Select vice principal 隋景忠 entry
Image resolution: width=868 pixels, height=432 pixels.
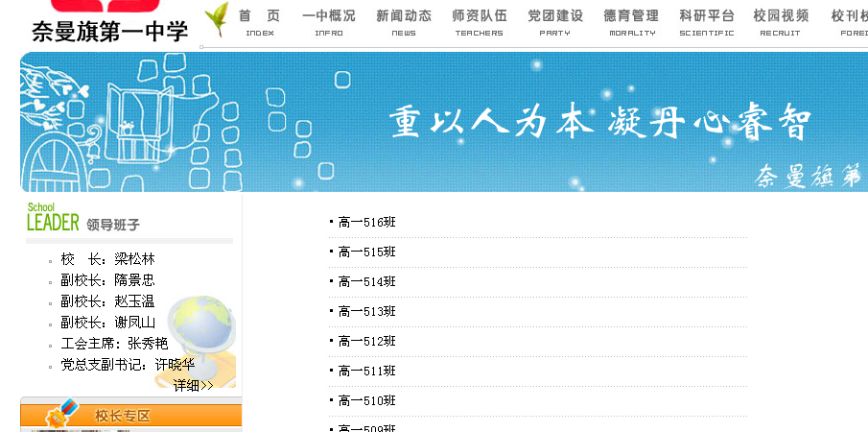(x=108, y=280)
